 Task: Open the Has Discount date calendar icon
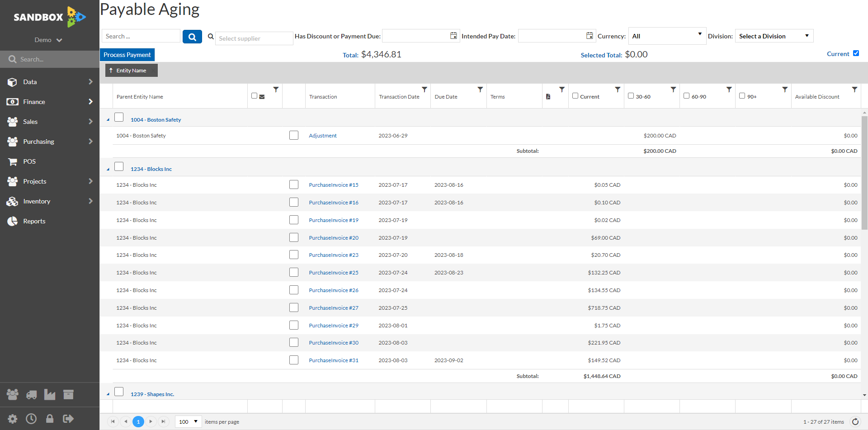point(453,36)
